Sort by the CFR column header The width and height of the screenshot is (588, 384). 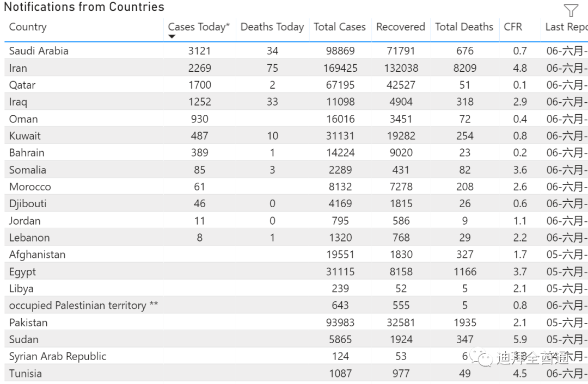[513, 27]
